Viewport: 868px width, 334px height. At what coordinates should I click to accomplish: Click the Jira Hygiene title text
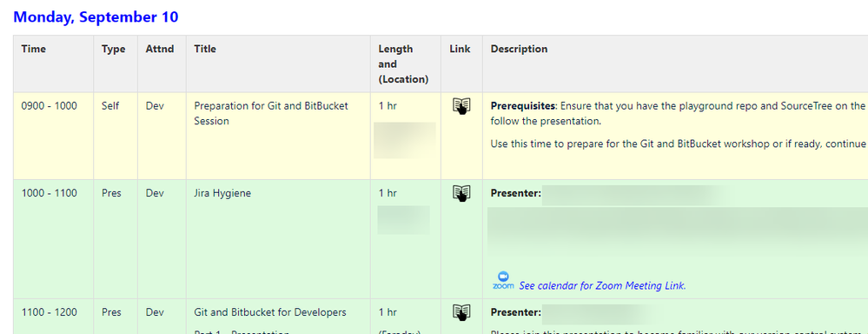coord(222,193)
